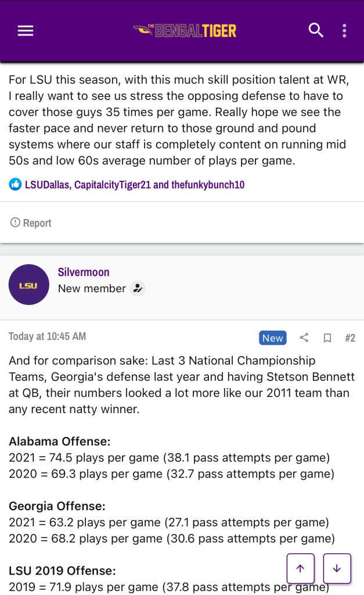Screen dimensions: 364x595
Task: Click the badge icon next to New member
Action: (x=137, y=288)
